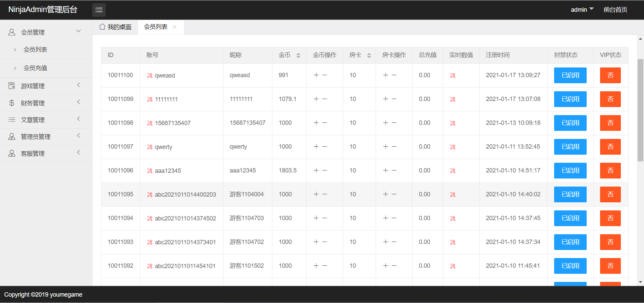Click the 金币 column sort arrows
Screen dimensions: 644x303
[298, 55]
